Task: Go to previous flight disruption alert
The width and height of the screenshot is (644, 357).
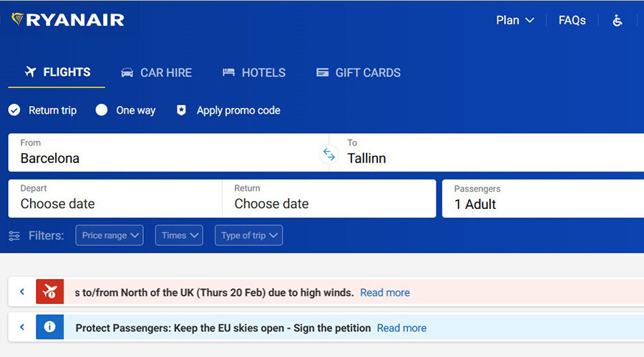Action: pos(22,292)
